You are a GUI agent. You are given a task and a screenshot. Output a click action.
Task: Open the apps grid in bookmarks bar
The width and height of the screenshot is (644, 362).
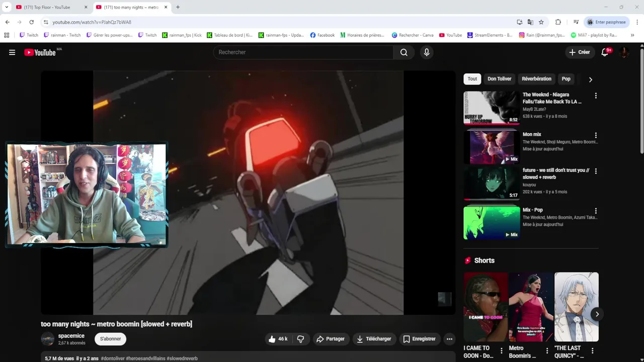point(7,35)
